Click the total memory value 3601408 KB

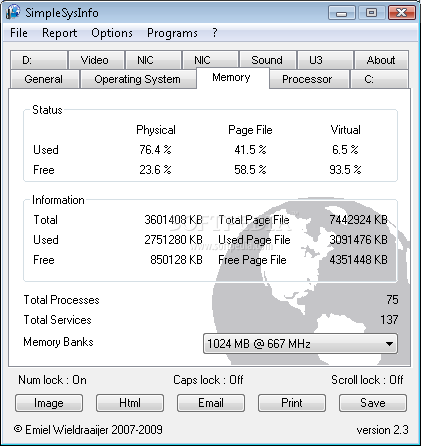[173, 220]
